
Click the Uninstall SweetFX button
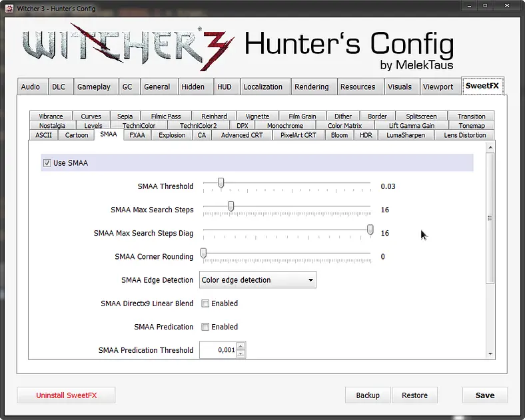[67, 395]
